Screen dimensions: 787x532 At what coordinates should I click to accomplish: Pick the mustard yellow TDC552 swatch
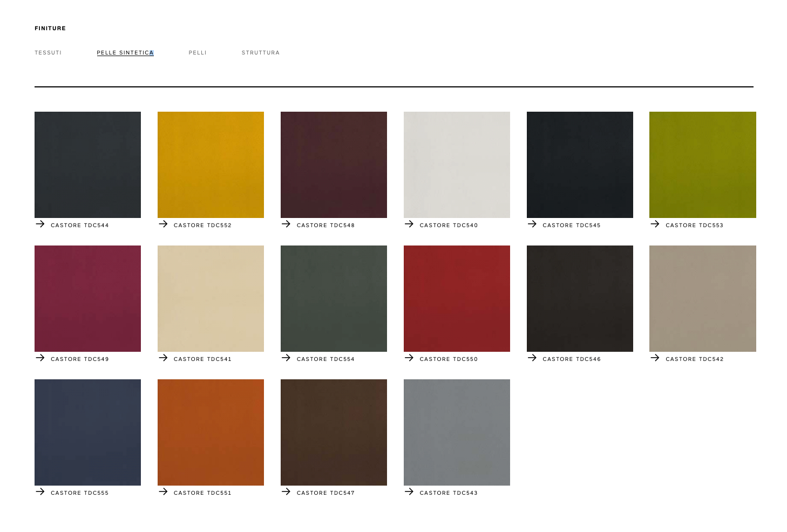tap(211, 165)
